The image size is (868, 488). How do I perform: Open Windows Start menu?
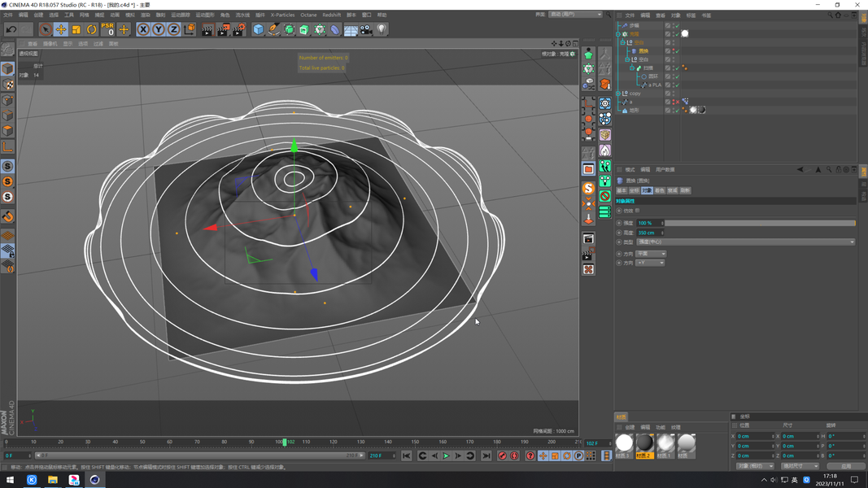tap(10, 480)
